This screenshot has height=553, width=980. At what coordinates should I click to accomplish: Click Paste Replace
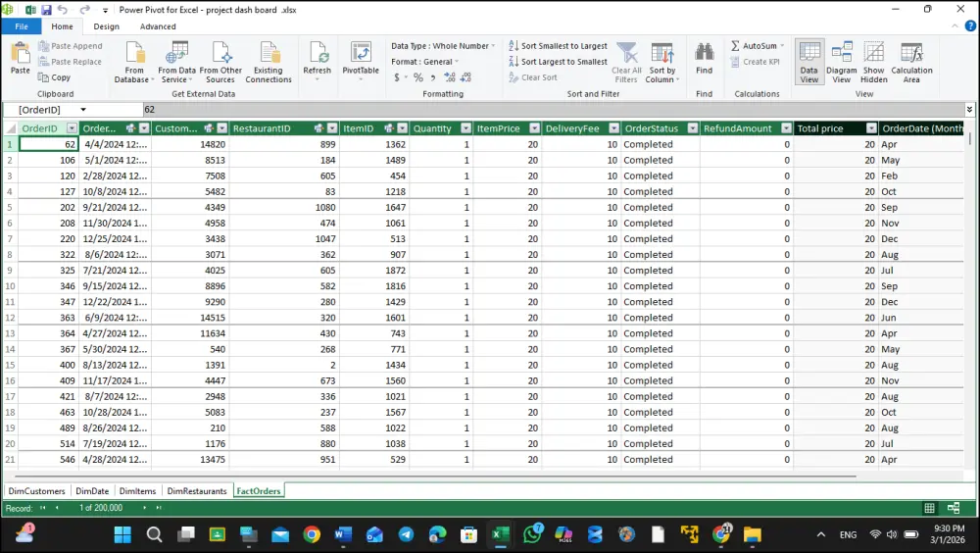coord(70,62)
